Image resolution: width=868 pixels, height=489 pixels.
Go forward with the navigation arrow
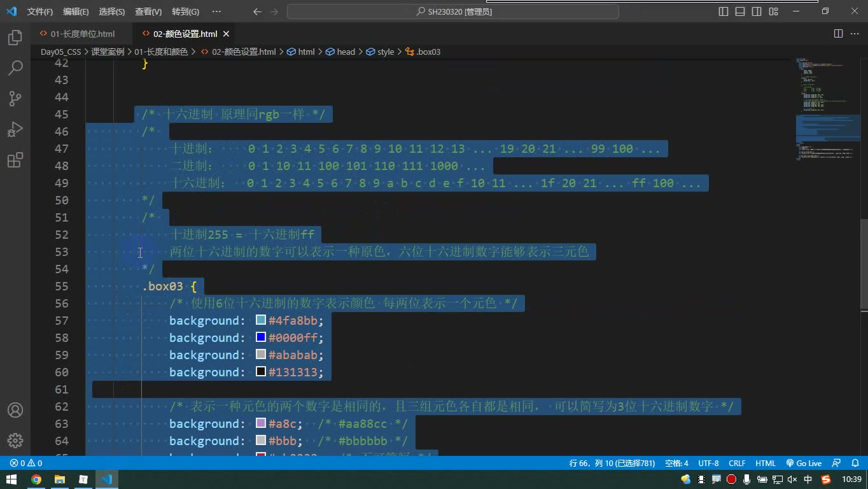[274, 11]
